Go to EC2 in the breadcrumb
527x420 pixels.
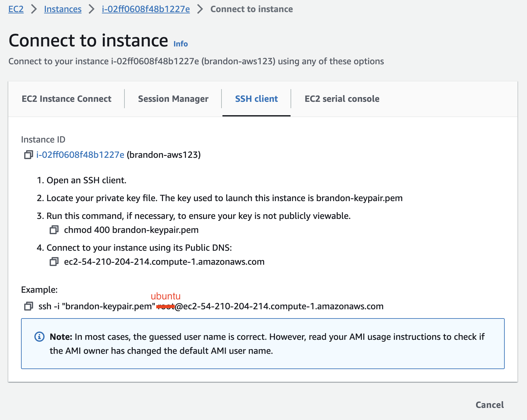[16, 9]
